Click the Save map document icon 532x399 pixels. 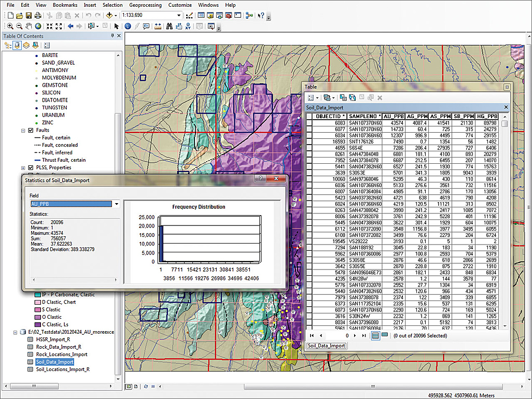point(29,16)
